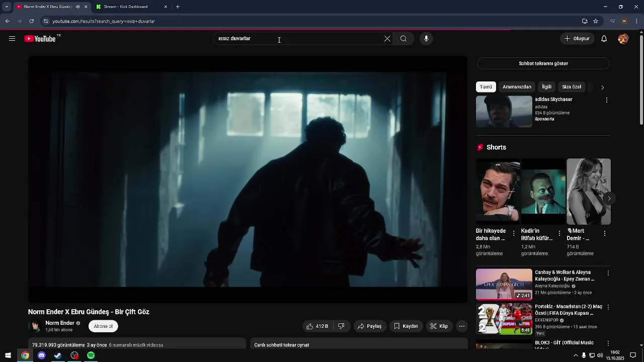Open Norm Ender's channel avatar
This screenshot has height=362, width=644.
point(35,326)
